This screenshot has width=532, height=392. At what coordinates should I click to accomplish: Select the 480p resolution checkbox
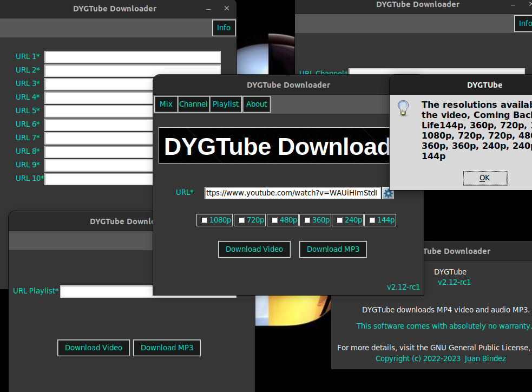(x=275, y=220)
